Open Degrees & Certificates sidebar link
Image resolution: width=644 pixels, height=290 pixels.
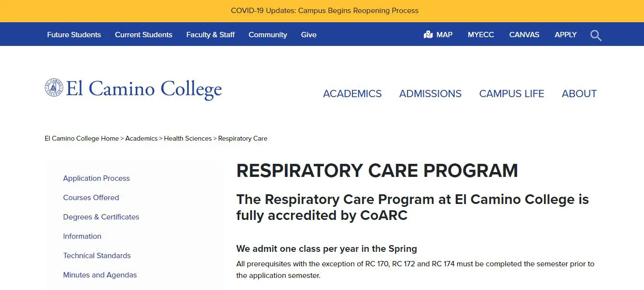(x=101, y=217)
